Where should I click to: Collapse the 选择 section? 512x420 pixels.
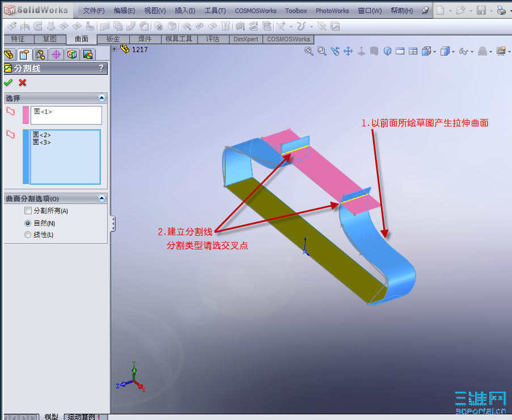pyautogui.click(x=102, y=97)
